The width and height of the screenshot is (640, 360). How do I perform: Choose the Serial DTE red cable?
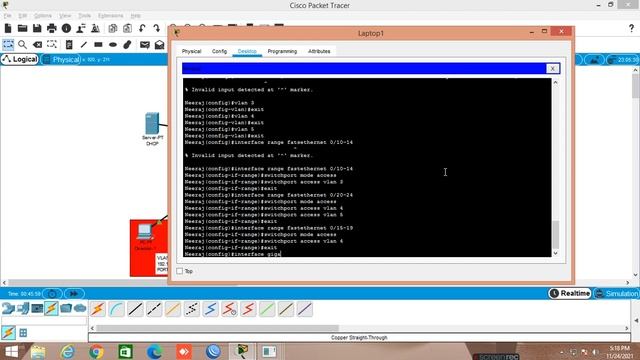pyautogui.click(x=248, y=309)
